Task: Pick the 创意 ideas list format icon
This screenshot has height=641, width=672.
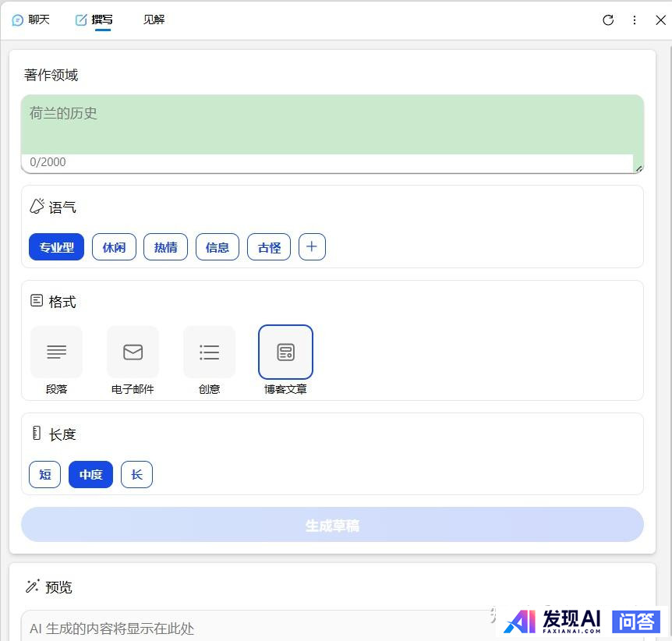Action: coord(209,352)
